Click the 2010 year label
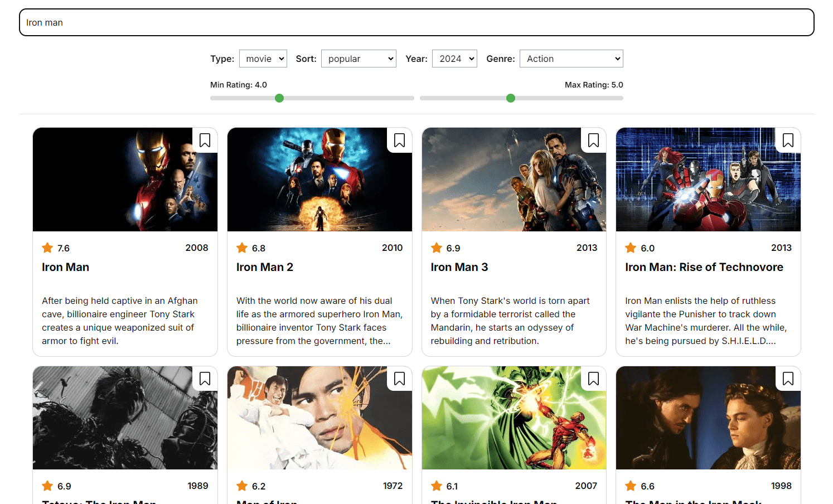Screen dimensions: 833x504 click(x=392, y=248)
